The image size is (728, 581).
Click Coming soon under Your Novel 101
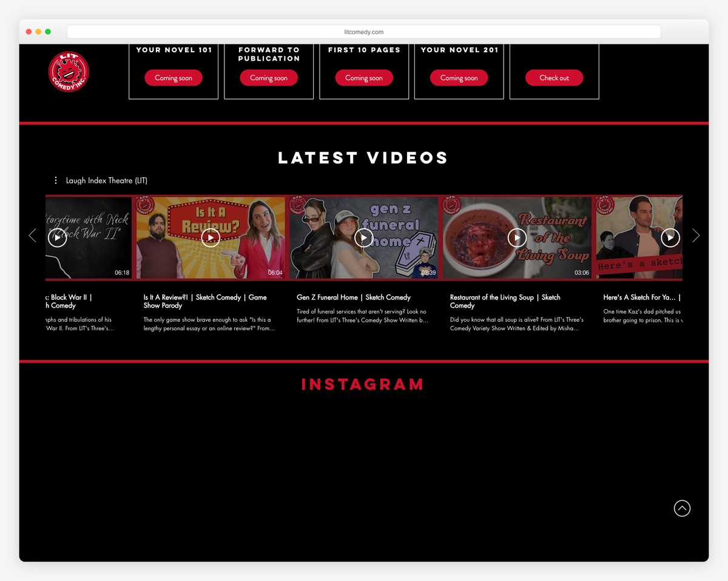click(174, 78)
